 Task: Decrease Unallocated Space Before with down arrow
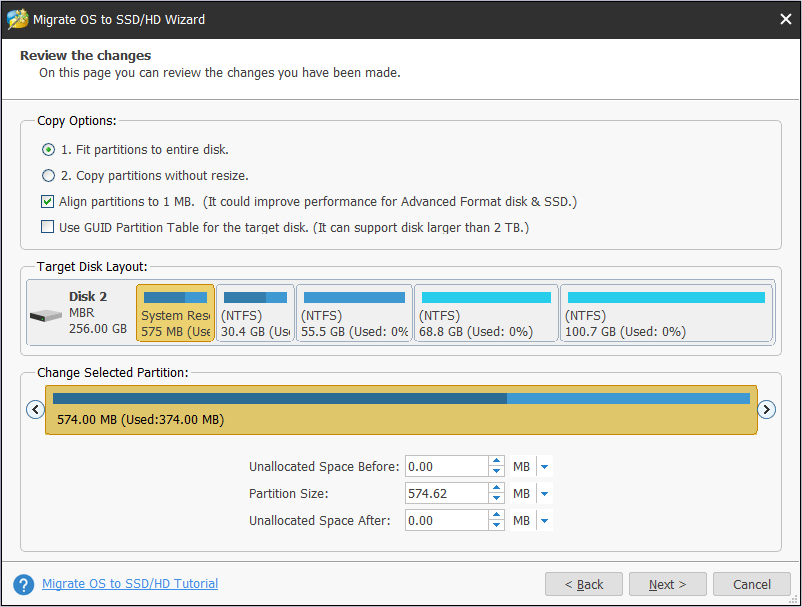(496, 472)
